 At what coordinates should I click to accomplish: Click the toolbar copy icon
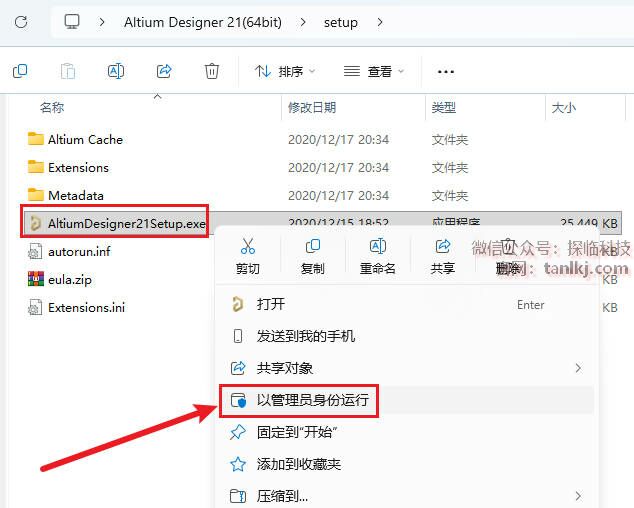point(20,72)
